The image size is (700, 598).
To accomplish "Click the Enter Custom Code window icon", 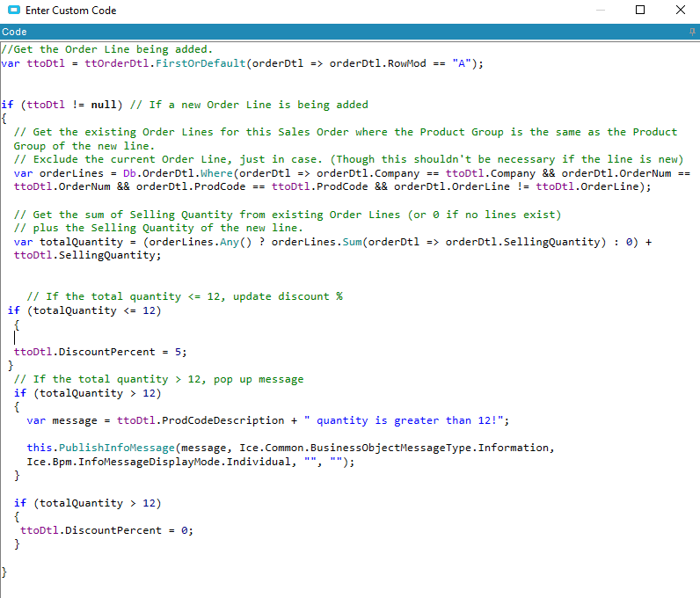I will (14, 10).
